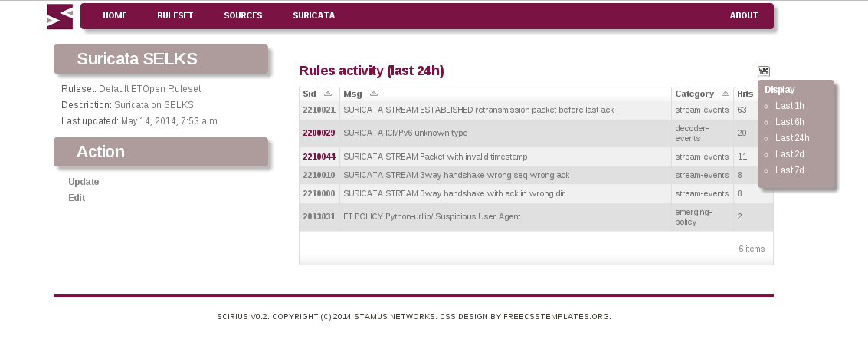This screenshot has height=346, width=868.
Task: Choose Last 24h display range
Action: pyautogui.click(x=792, y=138)
